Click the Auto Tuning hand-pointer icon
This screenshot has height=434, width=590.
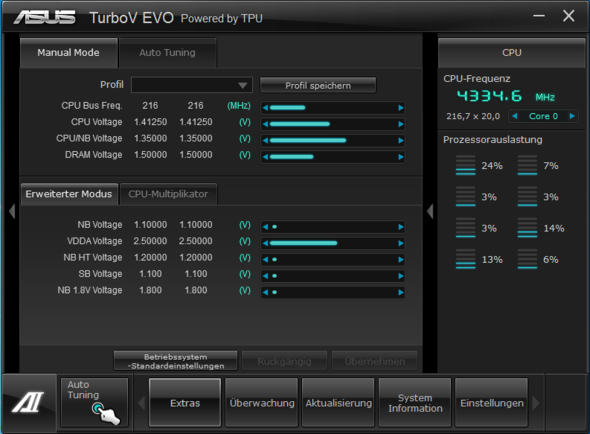pos(106,413)
